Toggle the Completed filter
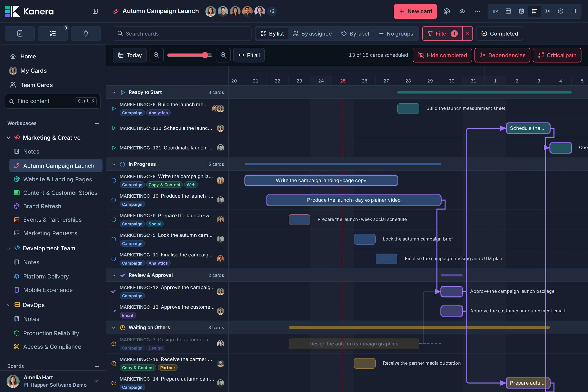The height and width of the screenshot is (392, 588). [500, 33]
